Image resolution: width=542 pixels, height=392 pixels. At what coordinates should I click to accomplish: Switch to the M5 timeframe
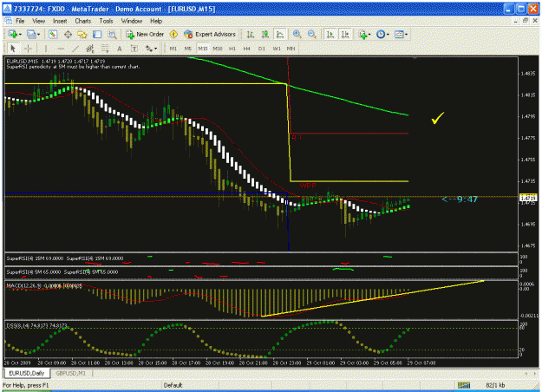[187, 49]
